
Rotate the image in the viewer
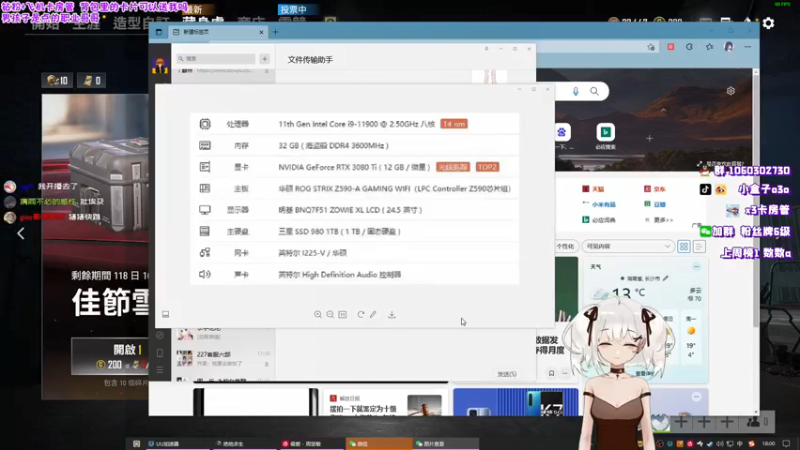[x=361, y=314]
